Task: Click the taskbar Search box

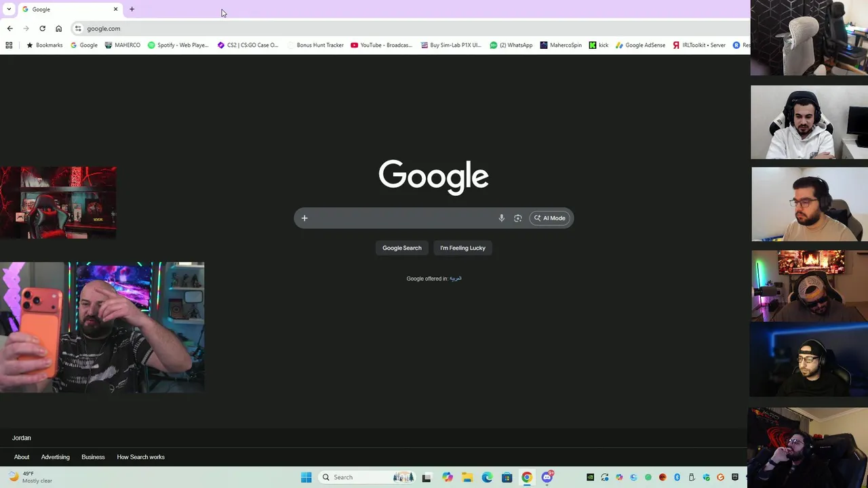Action: [367, 477]
